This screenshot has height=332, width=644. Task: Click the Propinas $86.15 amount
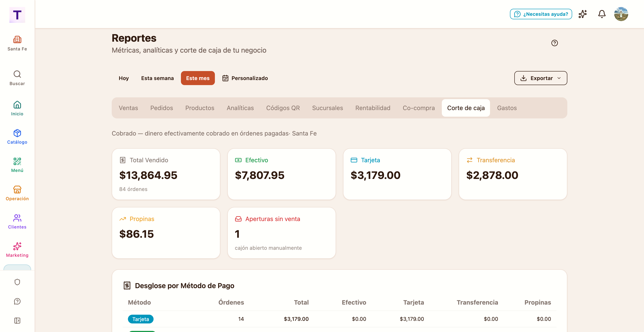click(x=136, y=234)
